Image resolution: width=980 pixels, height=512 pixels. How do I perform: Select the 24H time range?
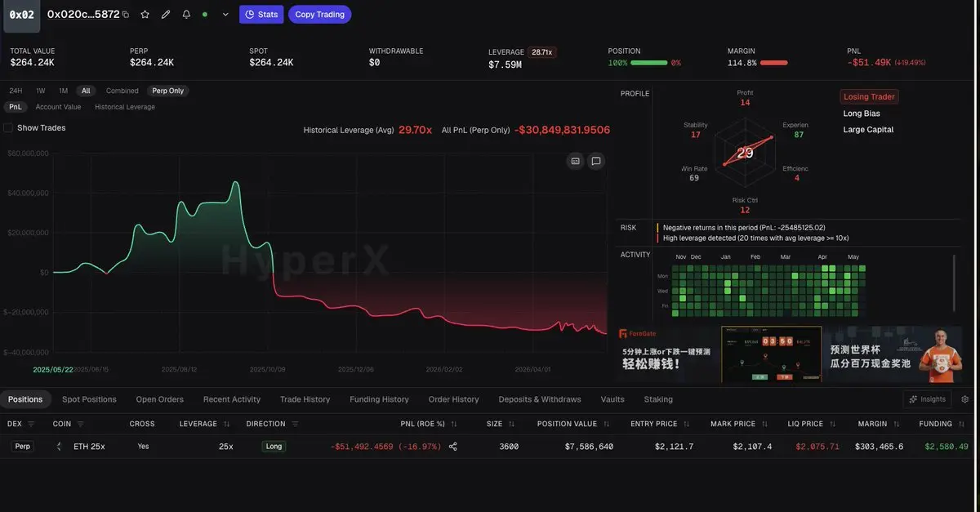click(x=16, y=91)
